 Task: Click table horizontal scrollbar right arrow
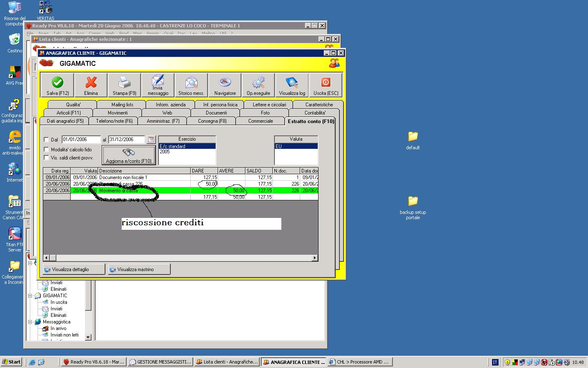(x=314, y=258)
